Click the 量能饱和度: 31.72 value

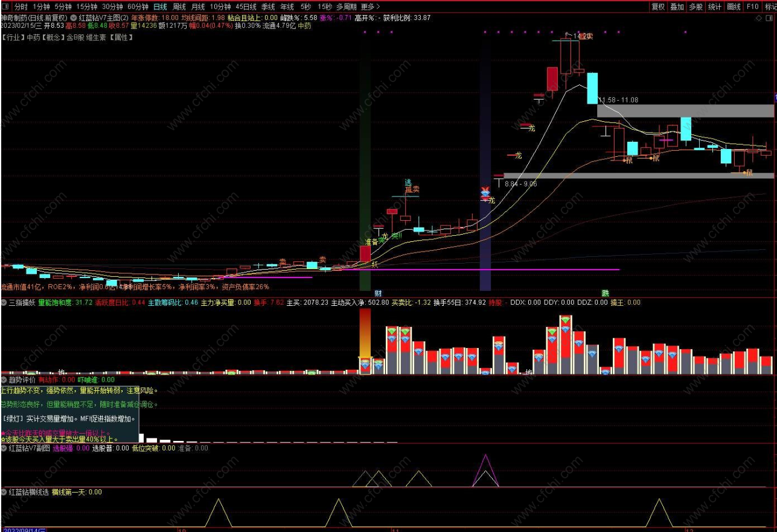coord(65,302)
